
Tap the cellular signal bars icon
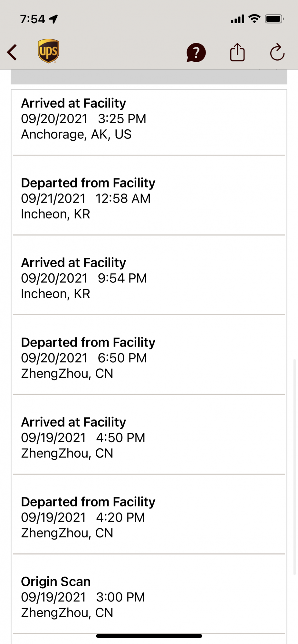click(237, 19)
